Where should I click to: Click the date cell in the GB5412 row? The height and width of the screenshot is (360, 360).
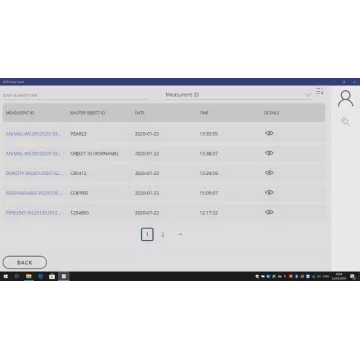147,173
